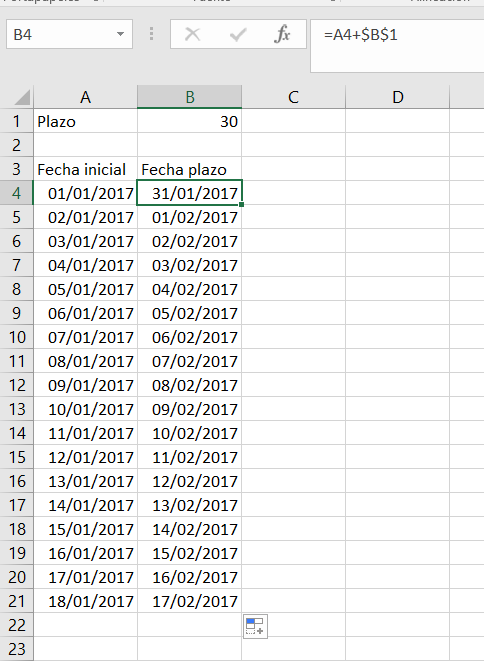
Task: Click the Plazo cell in A1
Action: 86,121
